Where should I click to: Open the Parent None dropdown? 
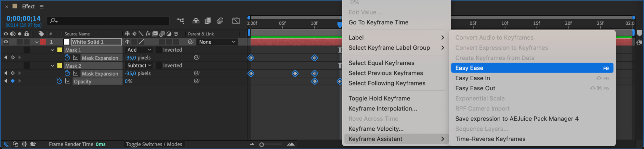(217, 42)
